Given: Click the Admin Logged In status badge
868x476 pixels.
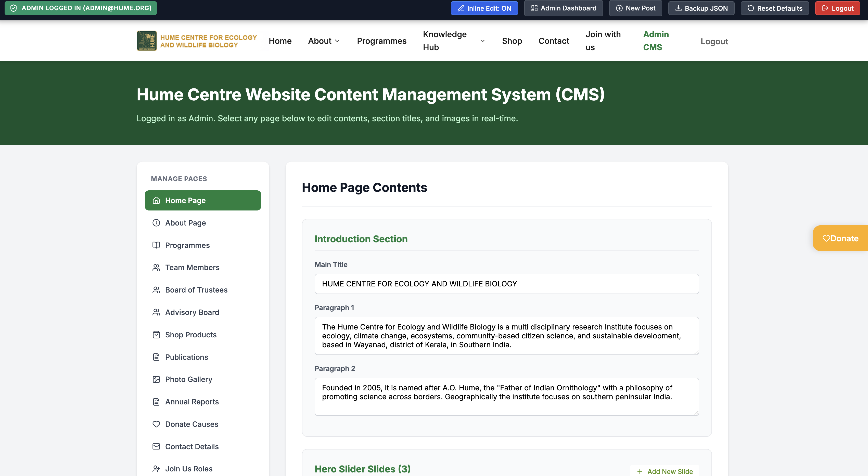Looking at the screenshot, I should [x=81, y=8].
